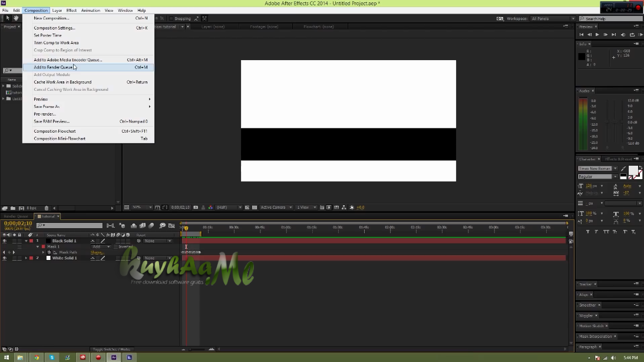Open the 1 View layout dropdown
The width and height of the screenshot is (644, 362).
tap(306, 208)
